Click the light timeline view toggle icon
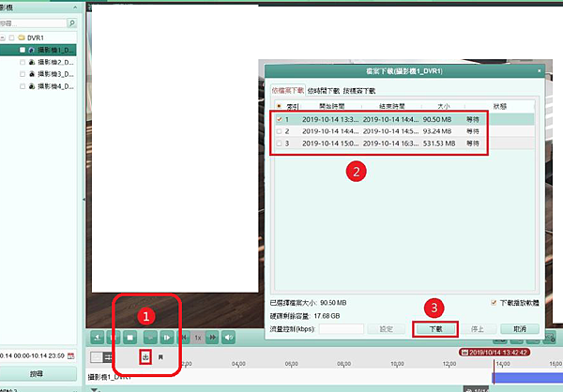The image size is (563, 392). pyautogui.click(x=96, y=357)
